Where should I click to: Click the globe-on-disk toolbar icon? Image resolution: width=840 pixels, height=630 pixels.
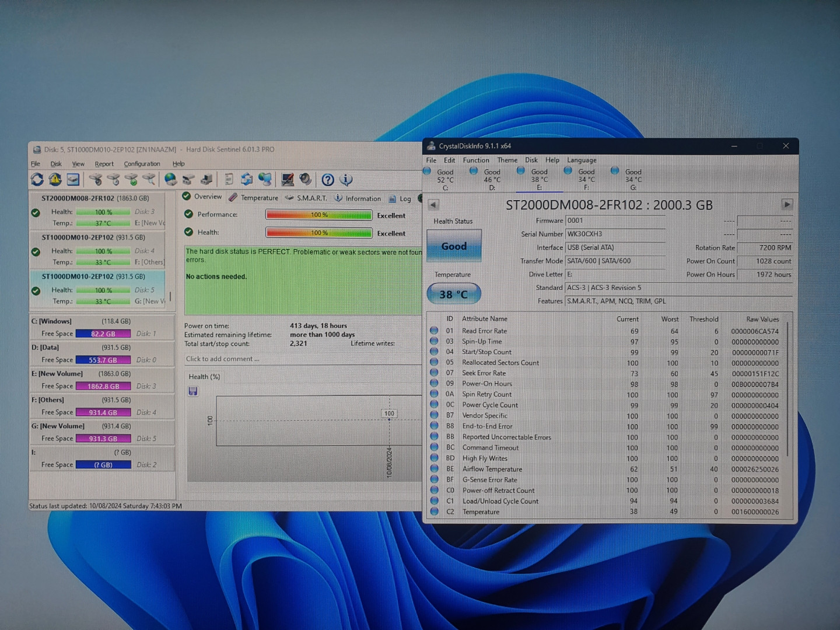(170, 180)
